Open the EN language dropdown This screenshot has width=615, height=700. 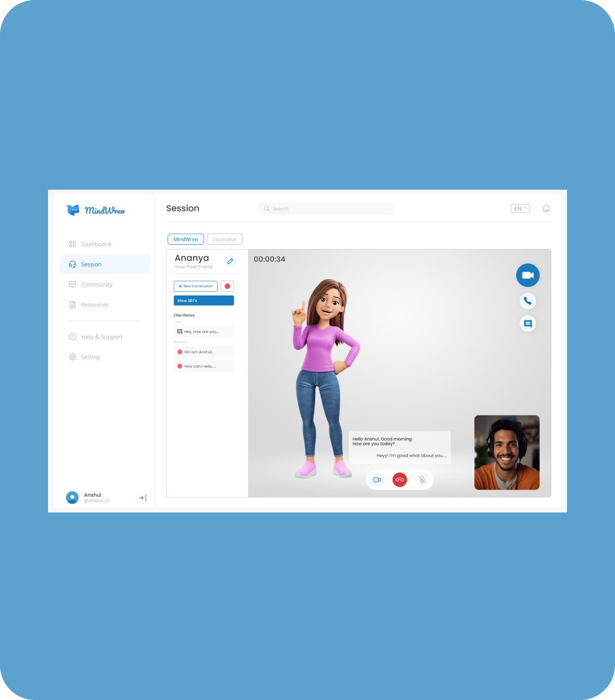(520, 208)
